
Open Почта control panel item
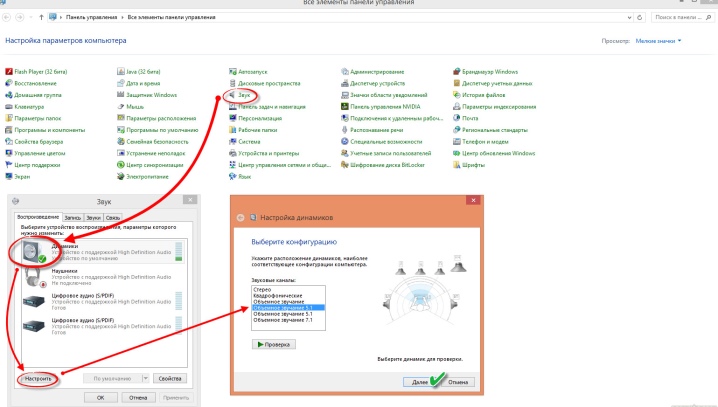tap(466, 118)
